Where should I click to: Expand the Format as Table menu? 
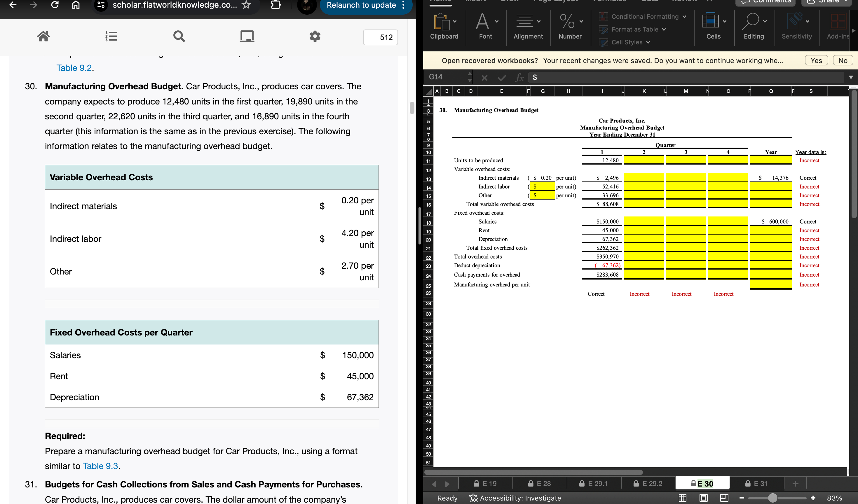point(632,29)
